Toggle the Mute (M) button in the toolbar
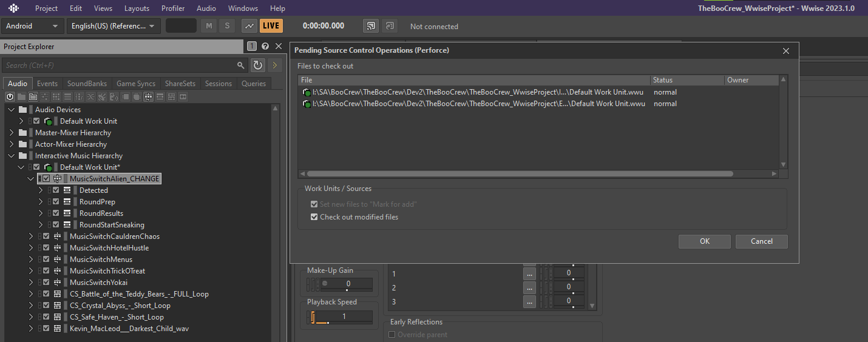Screen dimensions: 868x342 point(209,25)
